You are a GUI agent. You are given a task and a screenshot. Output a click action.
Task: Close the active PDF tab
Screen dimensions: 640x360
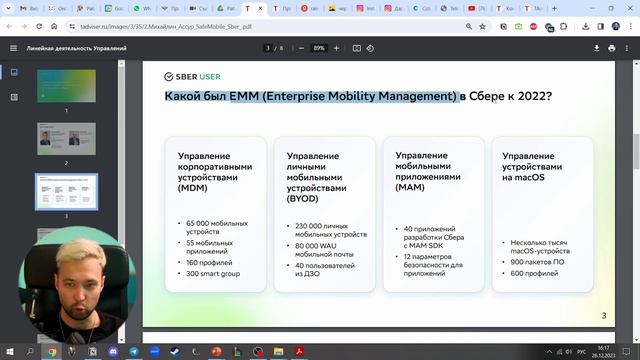coord(260,8)
